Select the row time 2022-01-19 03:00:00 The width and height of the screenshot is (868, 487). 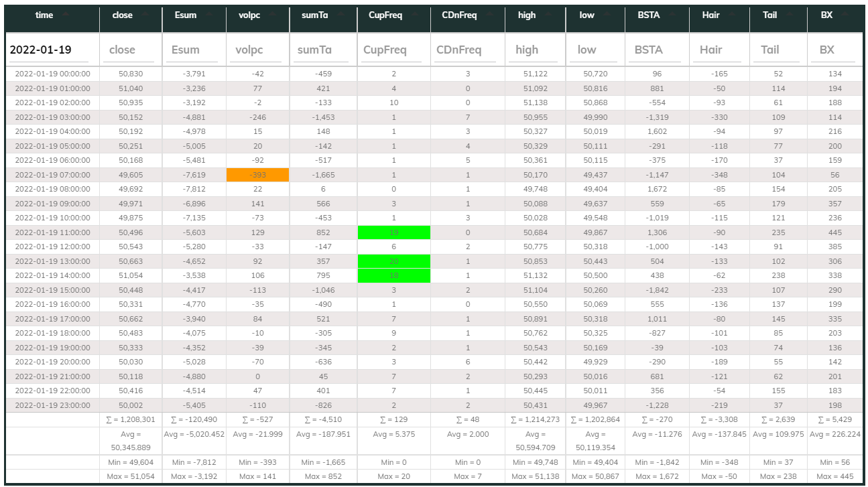click(52, 117)
